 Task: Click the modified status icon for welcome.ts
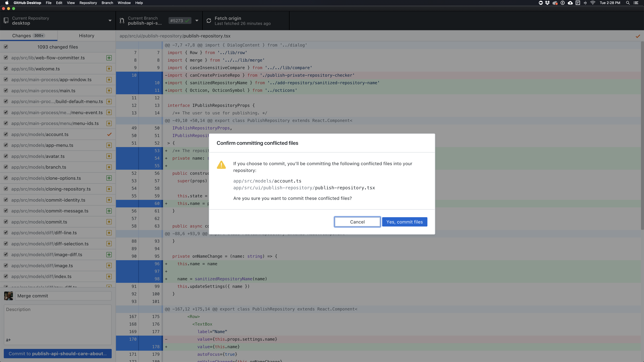pos(109,69)
